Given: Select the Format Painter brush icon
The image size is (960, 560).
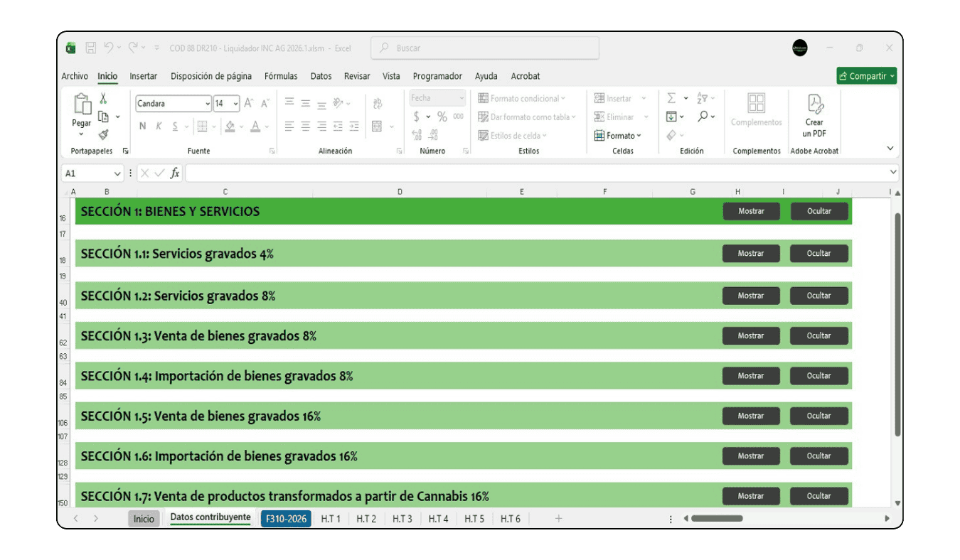Looking at the screenshot, I should (x=103, y=134).
